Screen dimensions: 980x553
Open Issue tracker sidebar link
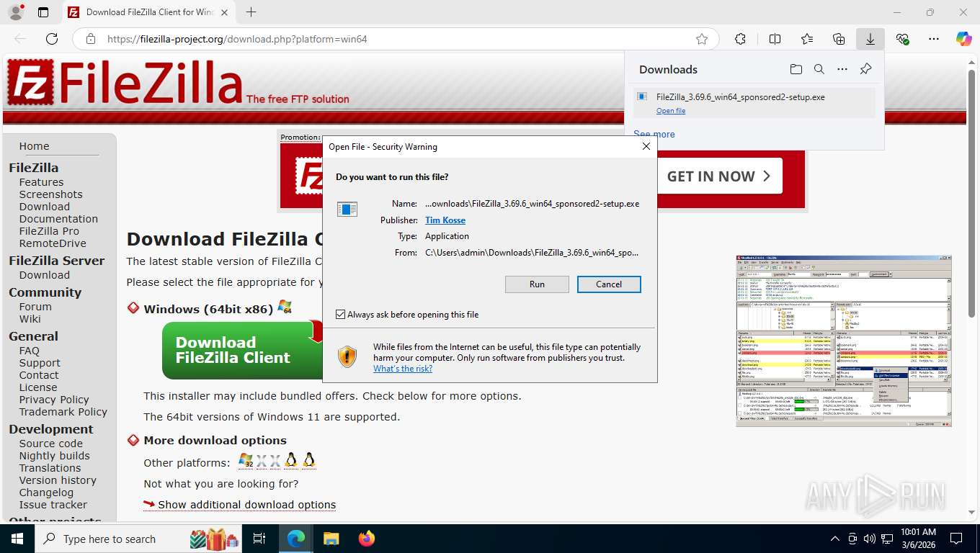[53, 505]
